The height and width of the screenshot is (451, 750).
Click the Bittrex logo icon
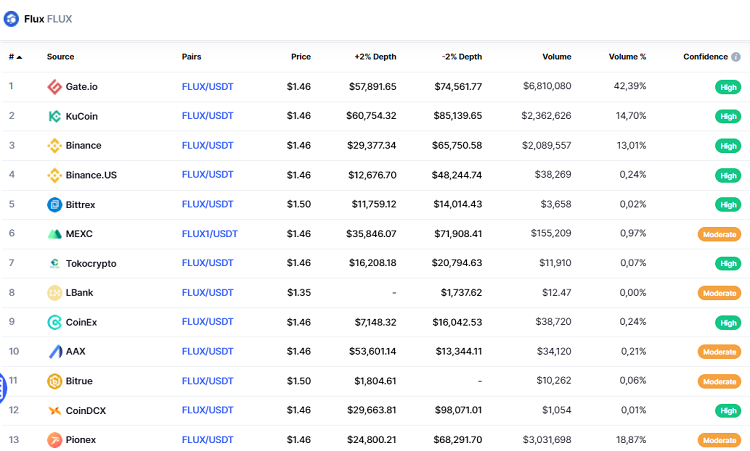pos(55,205)
